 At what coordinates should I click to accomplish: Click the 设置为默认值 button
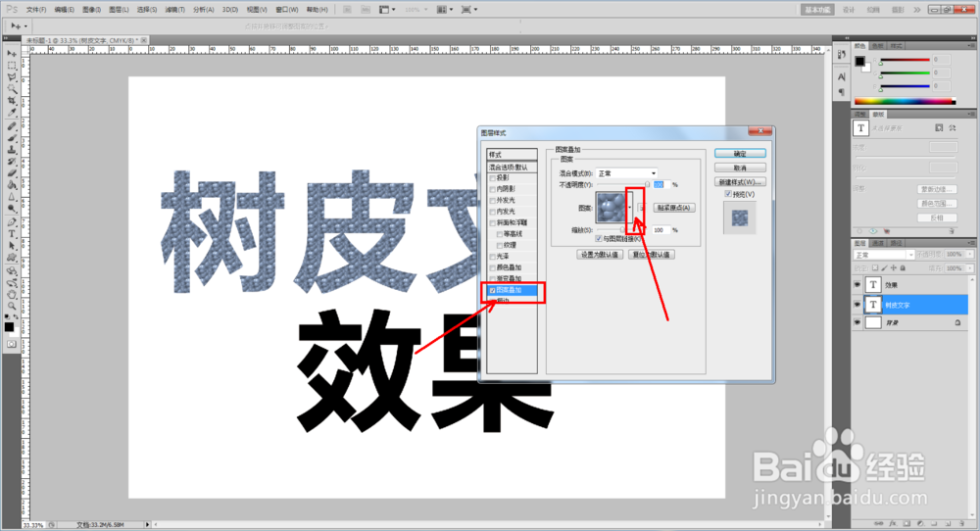click(x=600, y=255)
